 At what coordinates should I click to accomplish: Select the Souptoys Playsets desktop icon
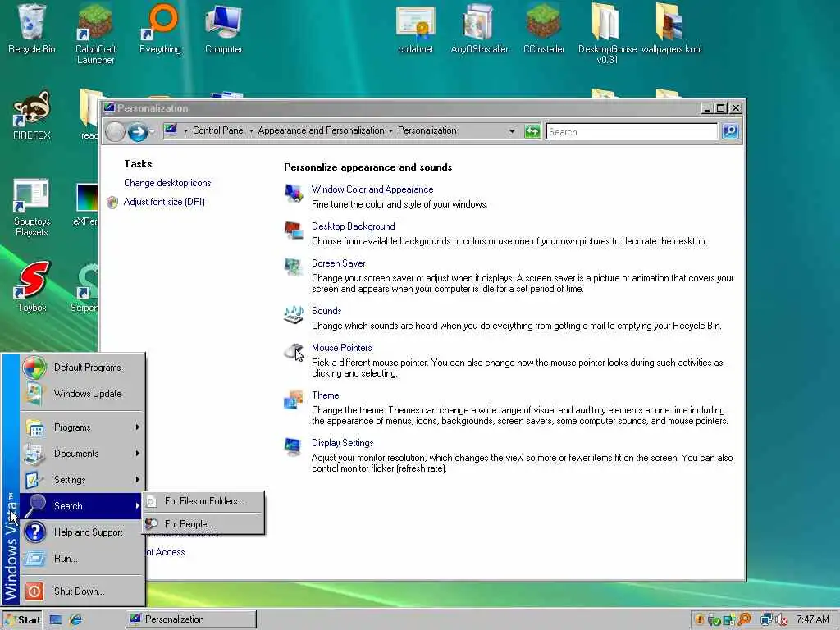pos(32,208)
